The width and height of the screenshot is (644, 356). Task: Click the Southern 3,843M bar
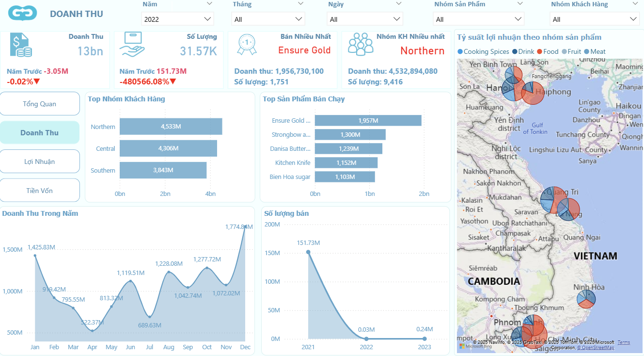163,170
